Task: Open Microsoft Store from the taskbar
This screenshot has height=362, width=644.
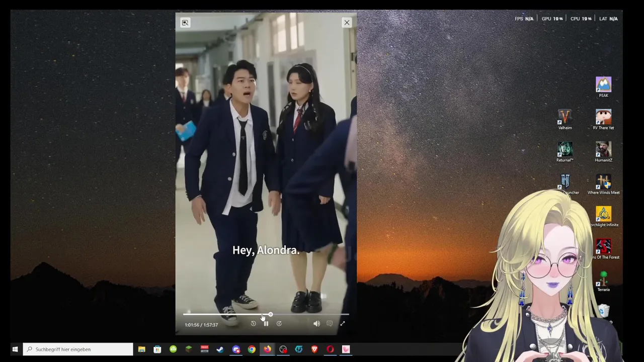Action: pyautogui.click(x=157, y=349)
